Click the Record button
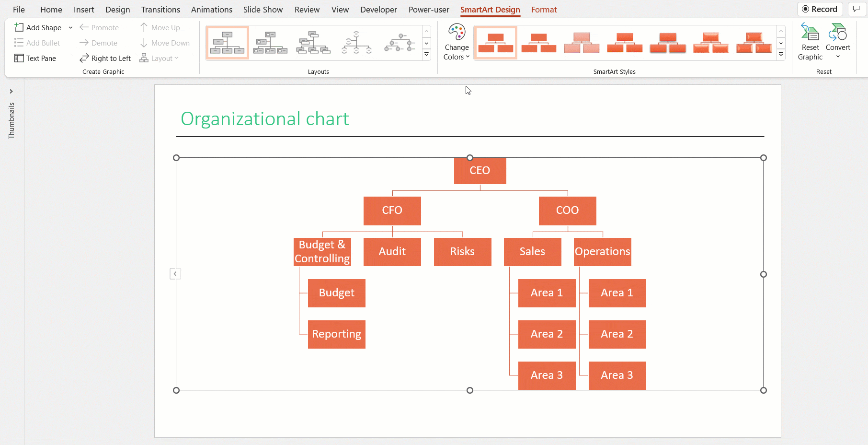The height and width of the screenshot is (445, 868). pos(820,9)
